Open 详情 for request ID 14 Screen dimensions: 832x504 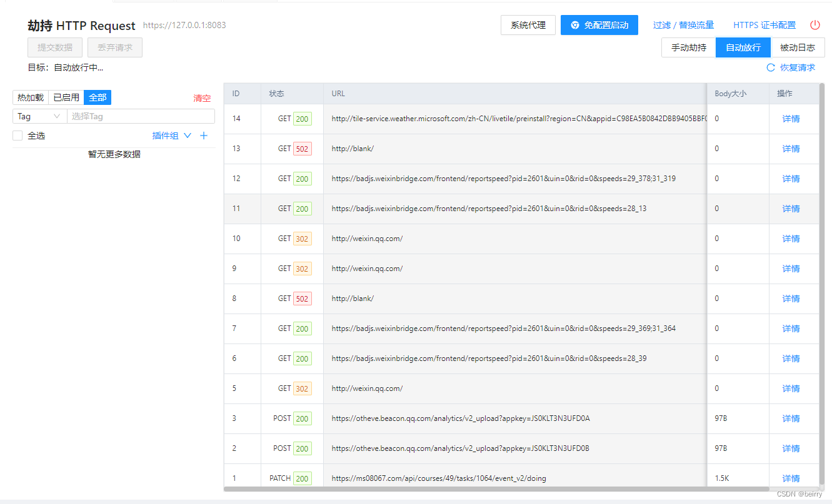[x=791, y=119]
